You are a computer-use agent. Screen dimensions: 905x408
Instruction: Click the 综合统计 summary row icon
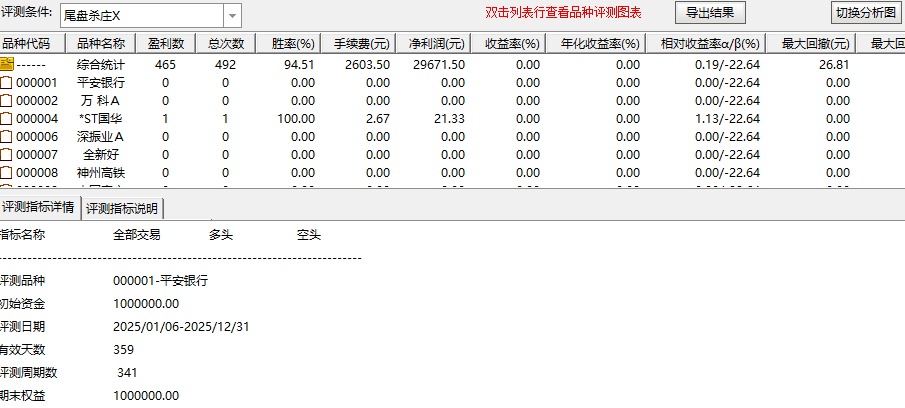pyautogui.click(x=6, y=64)
